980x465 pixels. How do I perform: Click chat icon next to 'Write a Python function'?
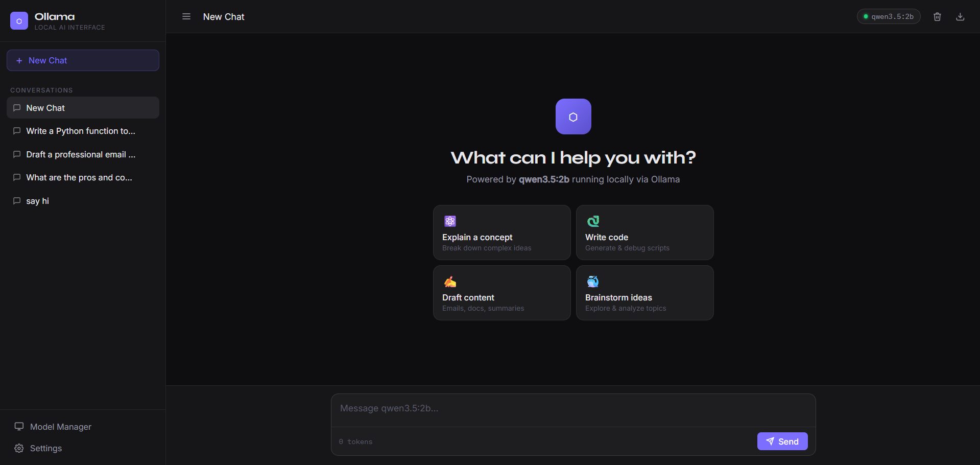pos(17,131)
